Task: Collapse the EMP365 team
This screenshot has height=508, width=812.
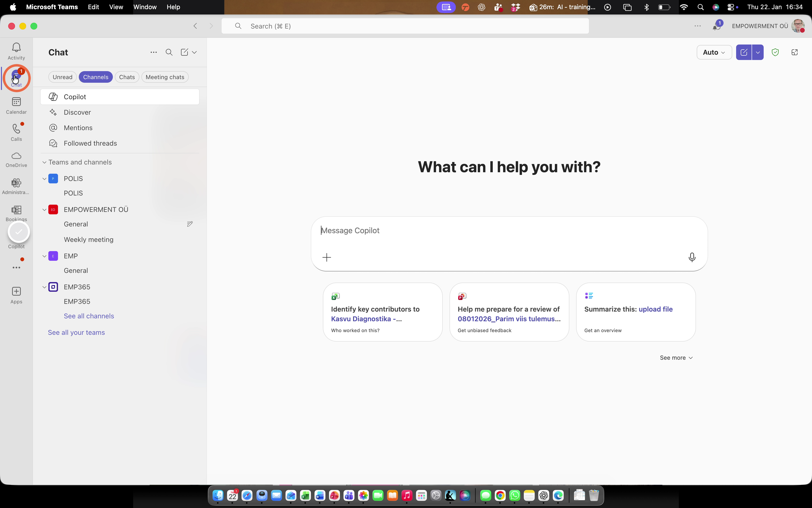Action: click(44, 287)
